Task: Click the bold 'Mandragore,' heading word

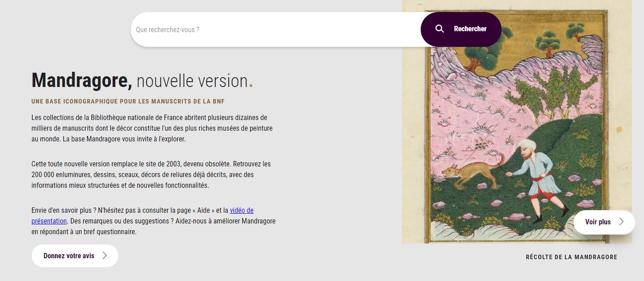Action: point(82,81)
